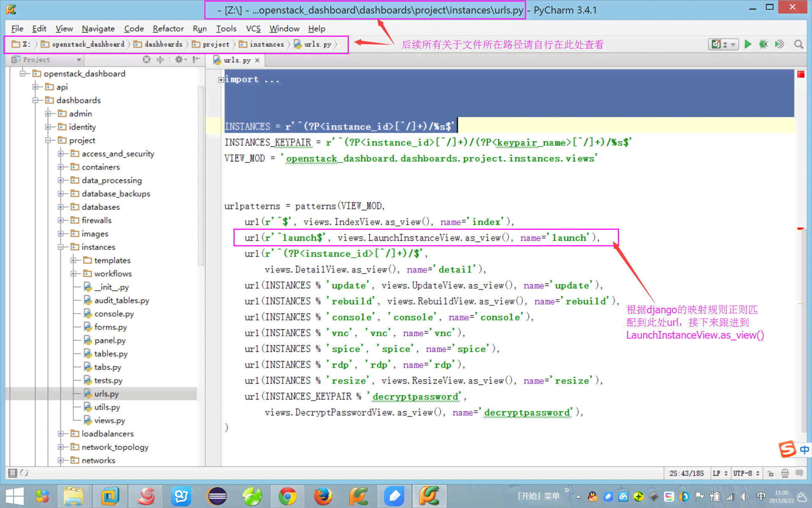The width and height of the screenshot is (812, 508).
Task: Click Hide Project panel icon
Action: 196,60
